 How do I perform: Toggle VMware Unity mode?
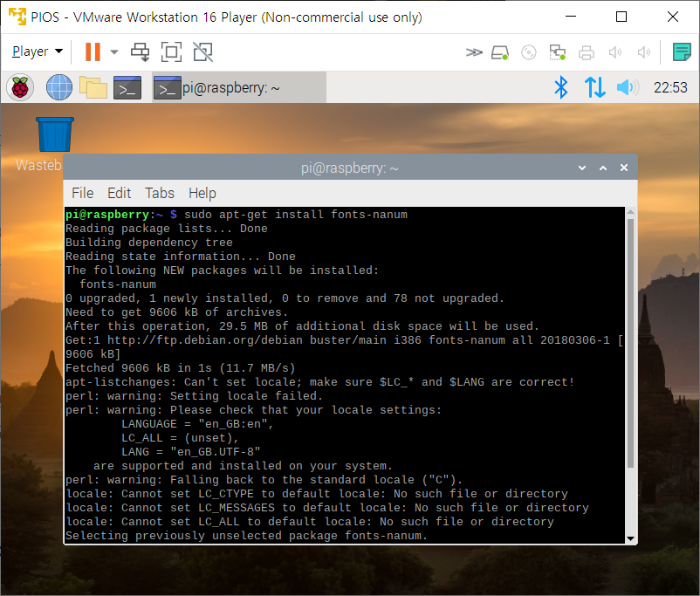[x=202, y=52]
